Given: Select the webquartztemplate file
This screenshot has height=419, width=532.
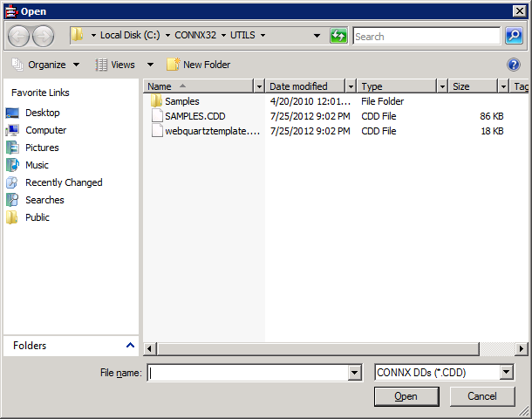Looking at the screenshot, I should click(213, 131).
